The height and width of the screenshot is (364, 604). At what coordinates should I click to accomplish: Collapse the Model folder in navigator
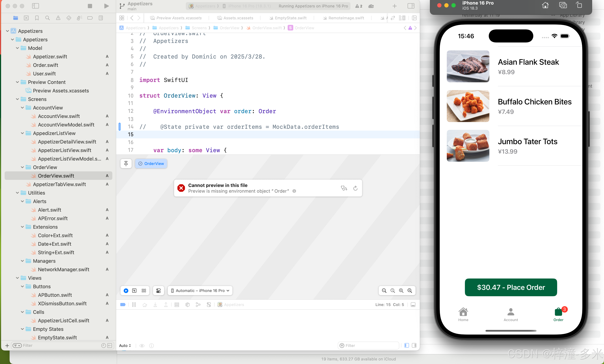tap(17, 48)
